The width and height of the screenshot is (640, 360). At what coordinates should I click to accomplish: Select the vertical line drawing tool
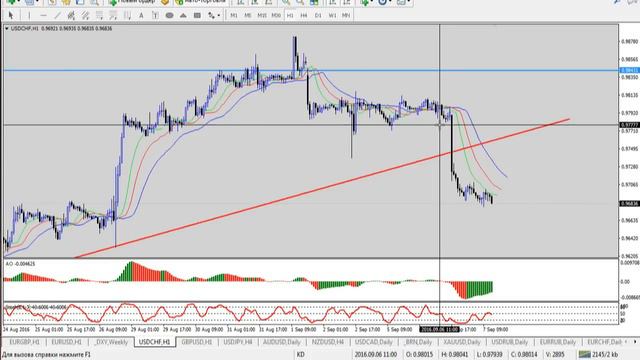click(29, 16)
